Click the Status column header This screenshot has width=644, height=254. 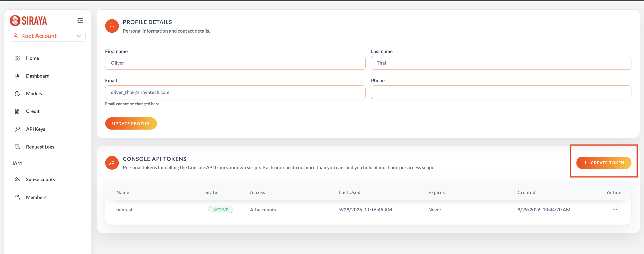pos(212,192)
